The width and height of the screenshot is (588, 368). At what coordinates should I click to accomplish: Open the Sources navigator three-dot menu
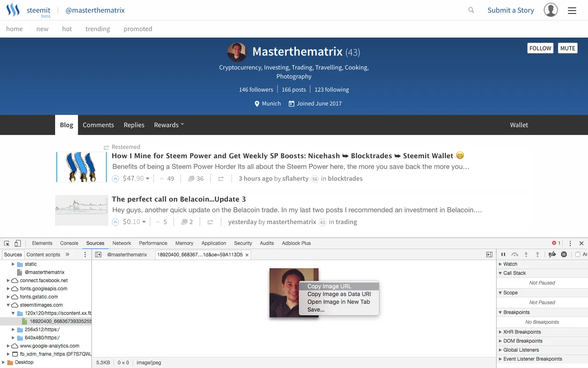tap(85, 254)
